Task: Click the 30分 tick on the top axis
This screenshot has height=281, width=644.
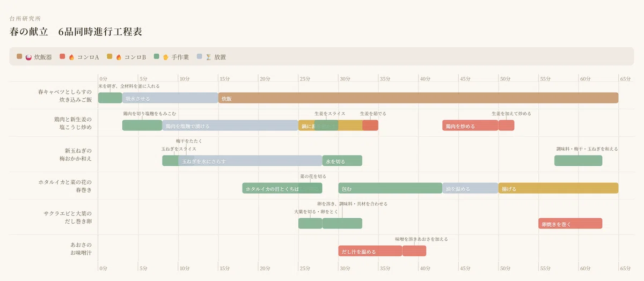Action: coord(345,79)
